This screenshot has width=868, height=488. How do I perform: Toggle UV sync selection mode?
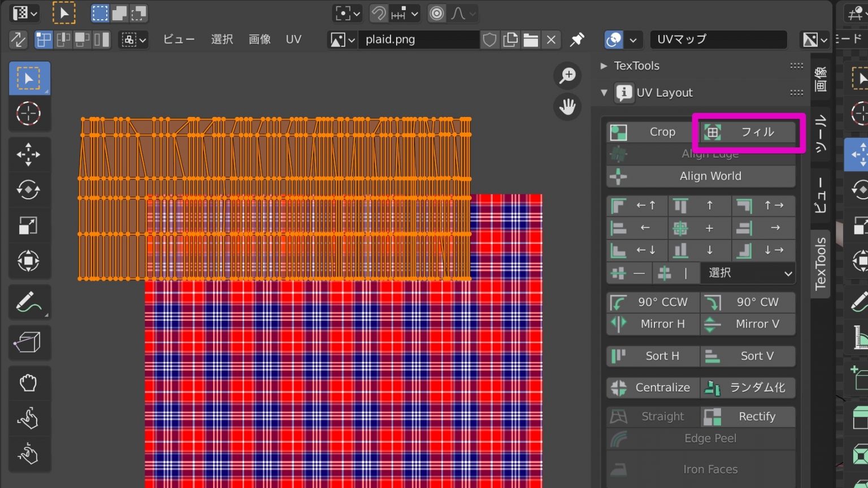pyautogui.click(x=19, y=40)
